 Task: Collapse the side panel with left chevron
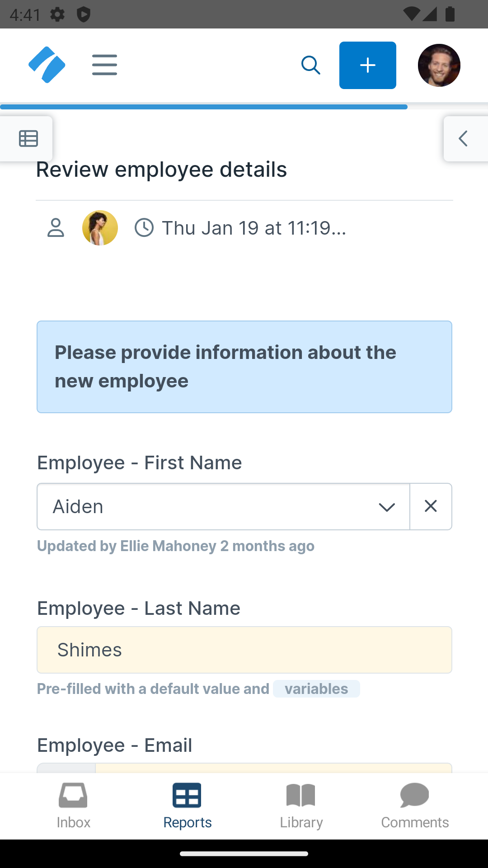point(463,138)
